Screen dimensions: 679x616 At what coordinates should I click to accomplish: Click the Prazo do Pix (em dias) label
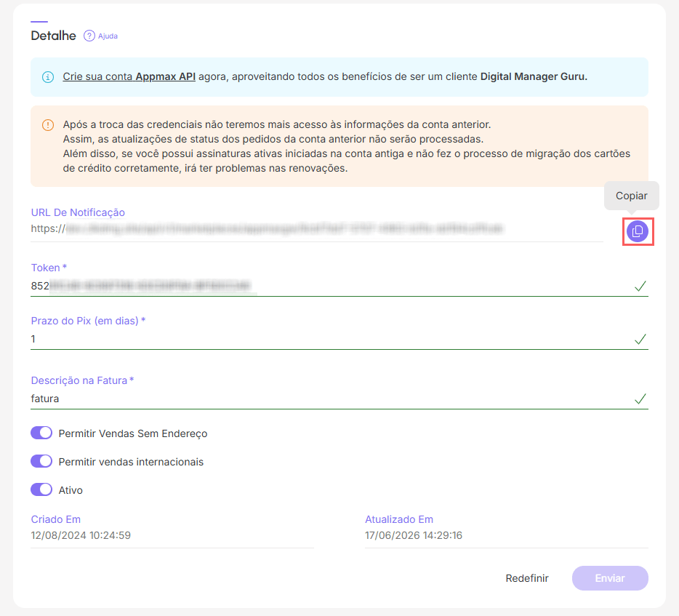88,321
